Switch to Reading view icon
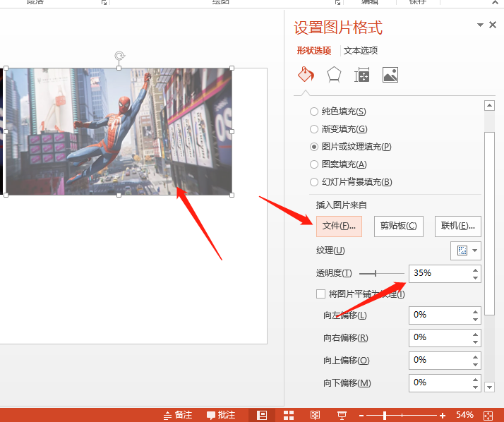This screenshot has width=504, height=422. [x=315, y=415]
